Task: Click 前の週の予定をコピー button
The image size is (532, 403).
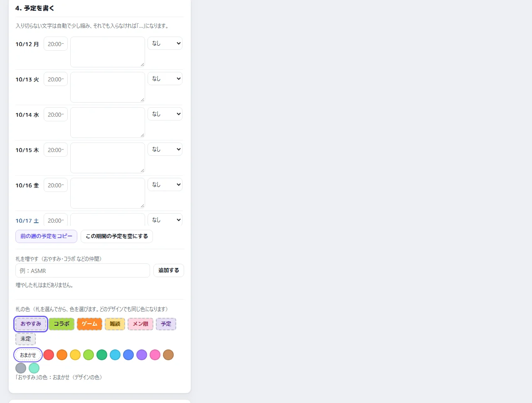Action: (47, 236)
